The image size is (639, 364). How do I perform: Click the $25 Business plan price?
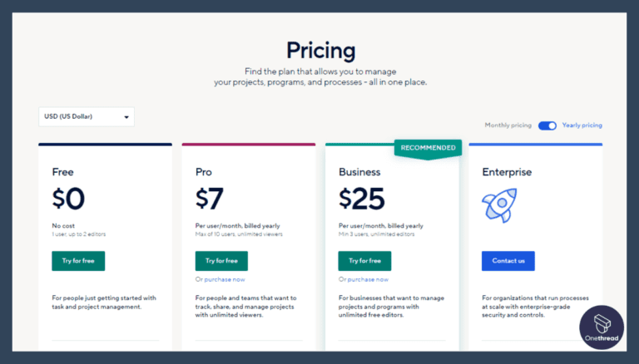pos(361,199)
